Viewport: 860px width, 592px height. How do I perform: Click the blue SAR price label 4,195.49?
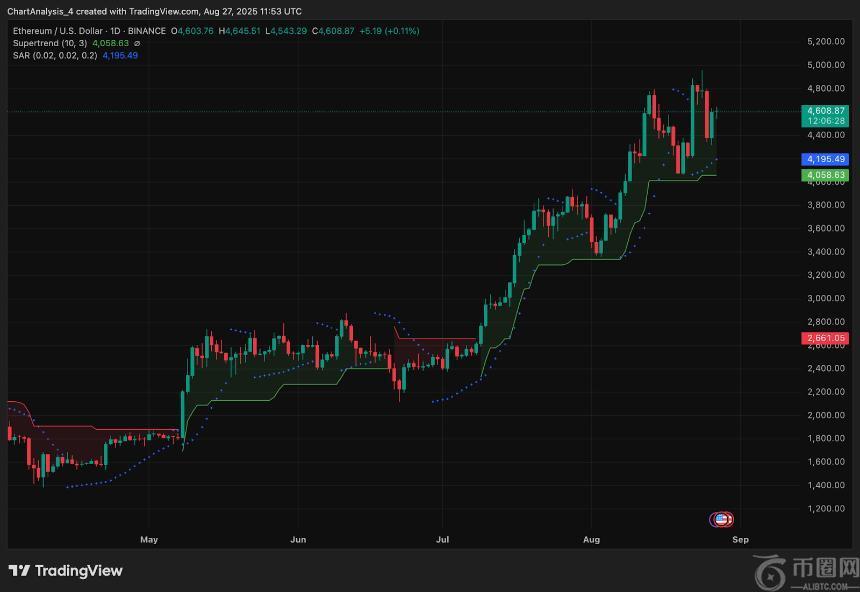(826, 159)
